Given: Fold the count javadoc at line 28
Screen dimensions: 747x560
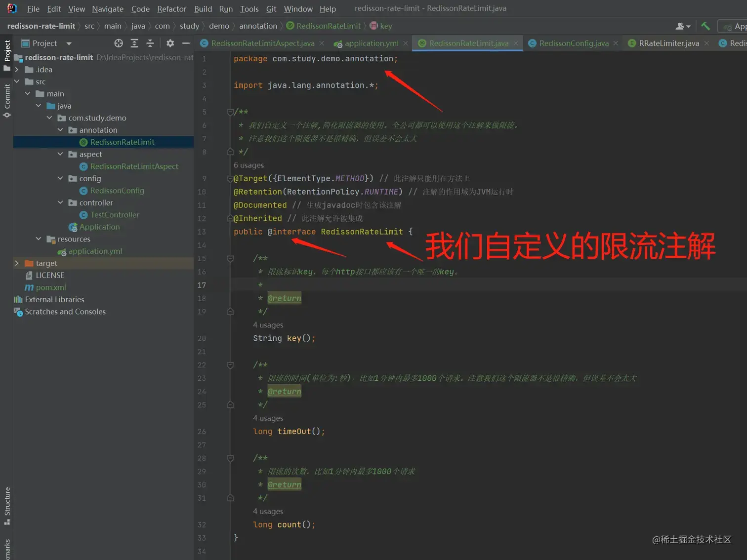Looking at the screenshot, I should pos(230,458).
